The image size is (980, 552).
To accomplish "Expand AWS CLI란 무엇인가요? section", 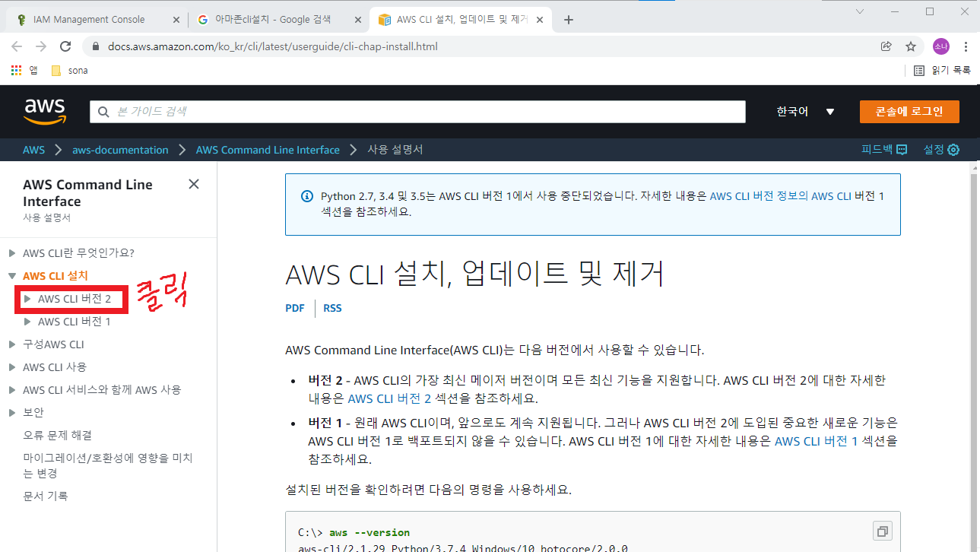I will click(x=12, y=253).
